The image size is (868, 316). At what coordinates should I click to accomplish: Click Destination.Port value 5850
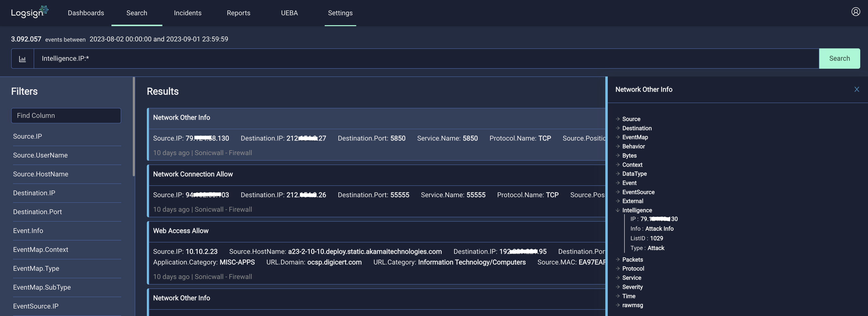click(398, 138)
